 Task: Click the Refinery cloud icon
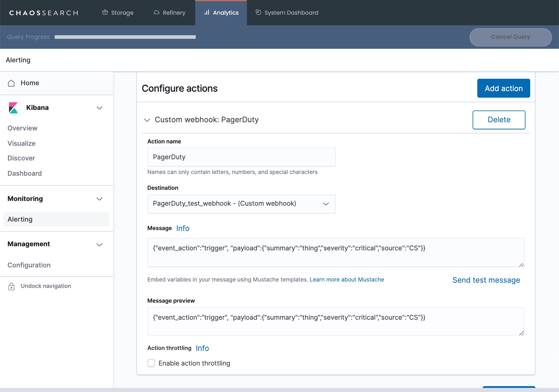[x=157, y=12]
